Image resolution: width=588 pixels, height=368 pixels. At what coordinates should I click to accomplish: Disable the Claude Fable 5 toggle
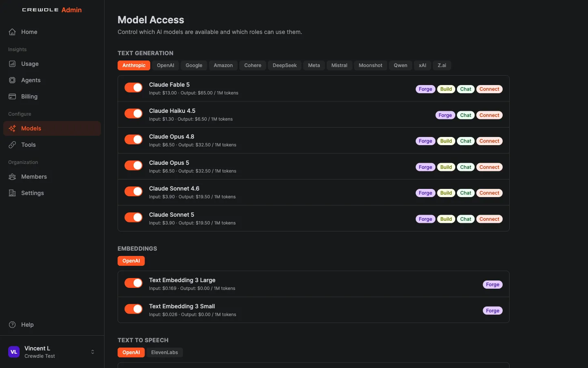pyautogui.click(x=134, y=88)
